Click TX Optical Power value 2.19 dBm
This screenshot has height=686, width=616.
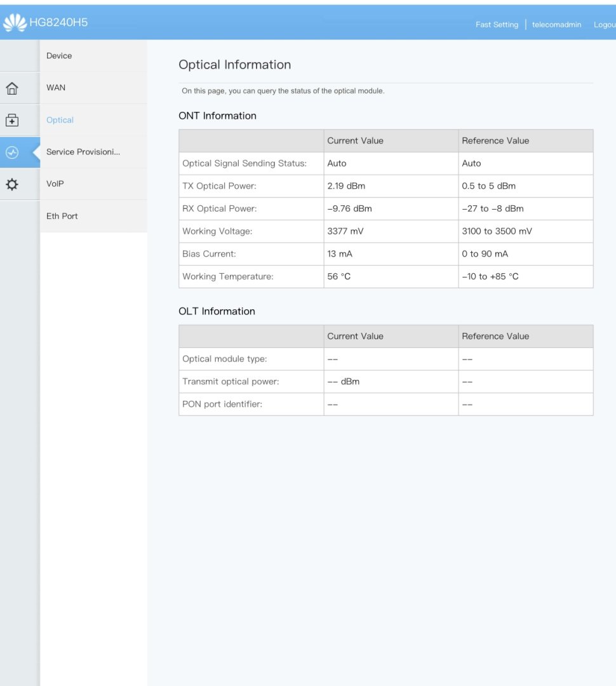point(346,186)
